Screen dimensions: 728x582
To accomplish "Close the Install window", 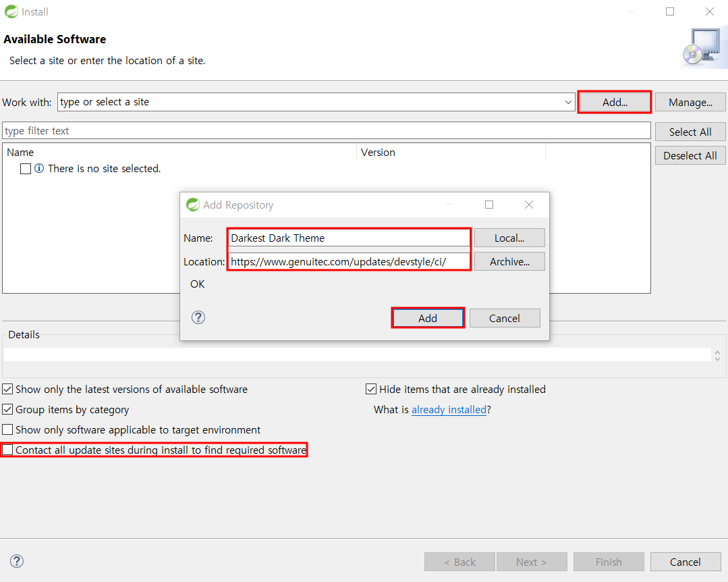I will tap(709, 11).
